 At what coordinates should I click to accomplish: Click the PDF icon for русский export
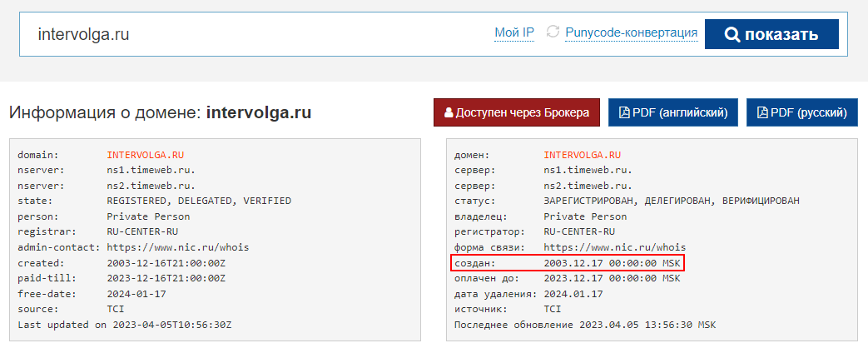(761, 112)
